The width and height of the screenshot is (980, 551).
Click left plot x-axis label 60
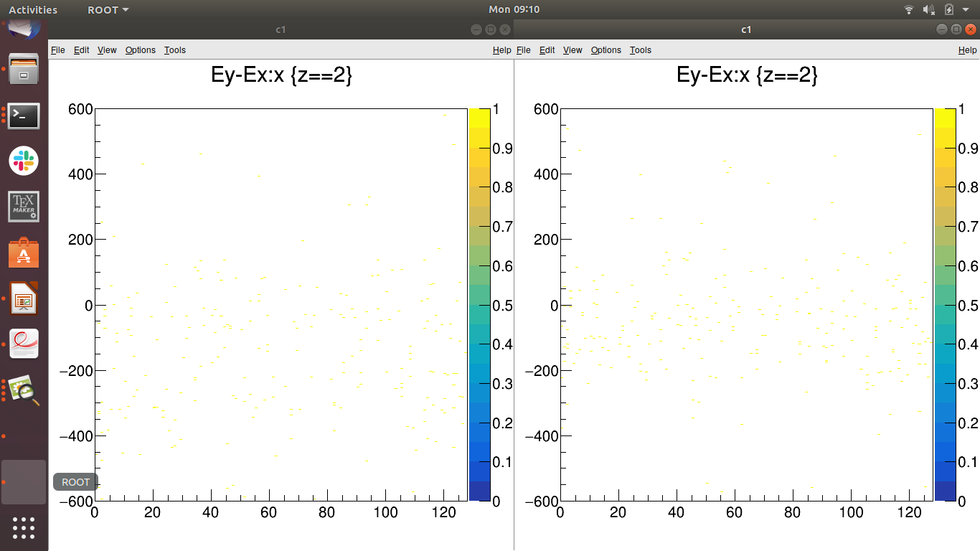269,513
